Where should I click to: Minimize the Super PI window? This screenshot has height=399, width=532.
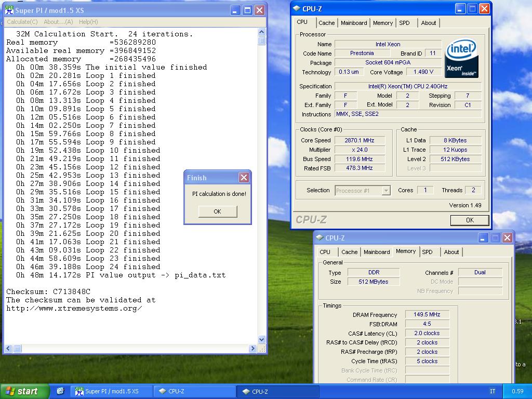(x=235, y=10)
